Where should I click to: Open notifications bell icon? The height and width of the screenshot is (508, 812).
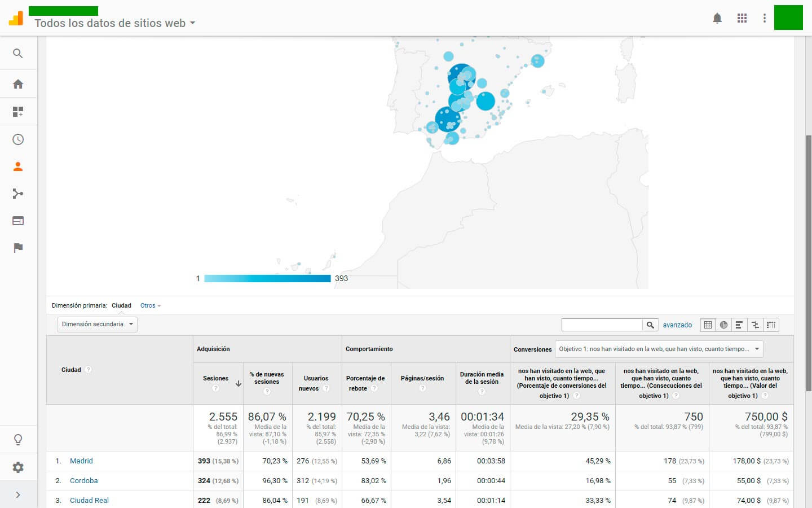(x=717, y=18)
